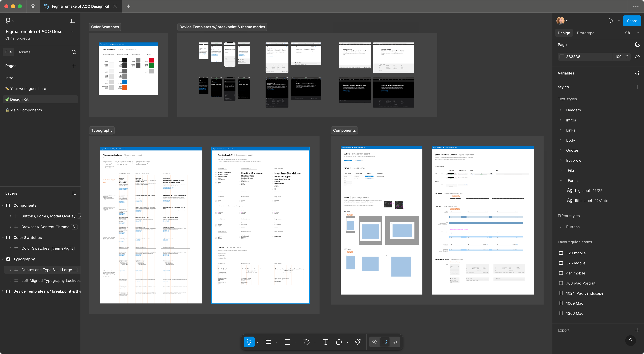
Task: Select the Main Components page
Action: 26,110
